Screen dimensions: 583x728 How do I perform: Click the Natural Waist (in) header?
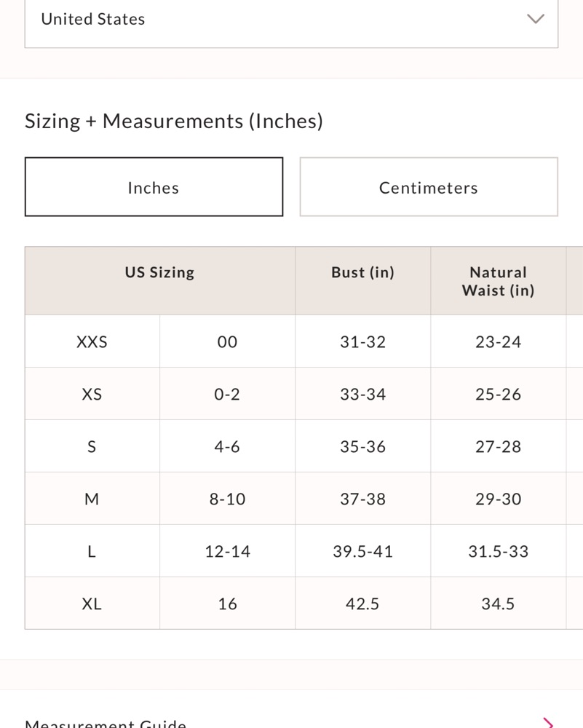(498, 281)
